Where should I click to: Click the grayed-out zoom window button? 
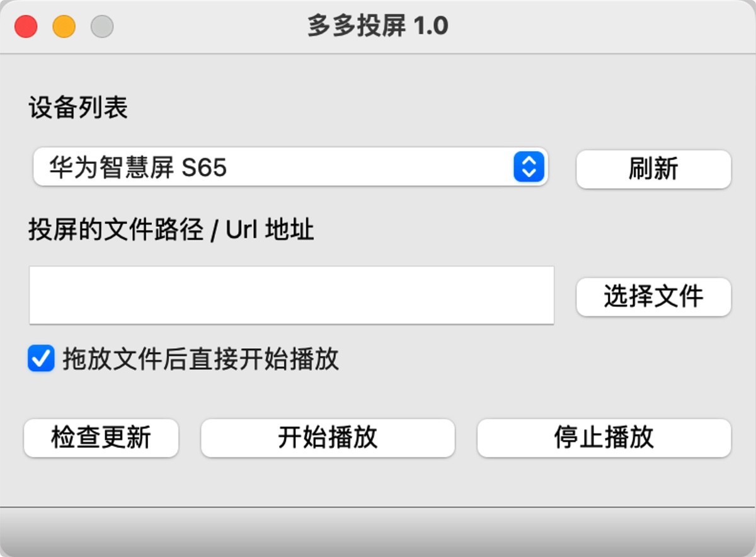[101, 27]
